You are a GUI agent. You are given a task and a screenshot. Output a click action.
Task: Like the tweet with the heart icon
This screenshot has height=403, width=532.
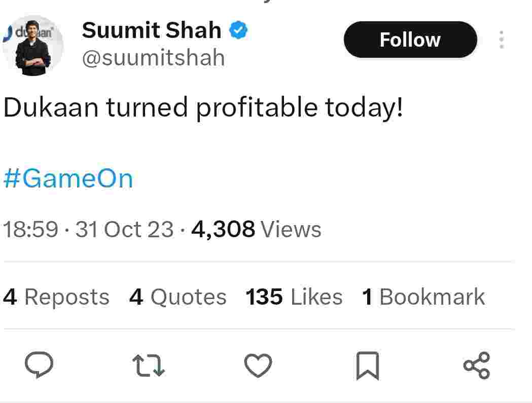click(258, 365)
